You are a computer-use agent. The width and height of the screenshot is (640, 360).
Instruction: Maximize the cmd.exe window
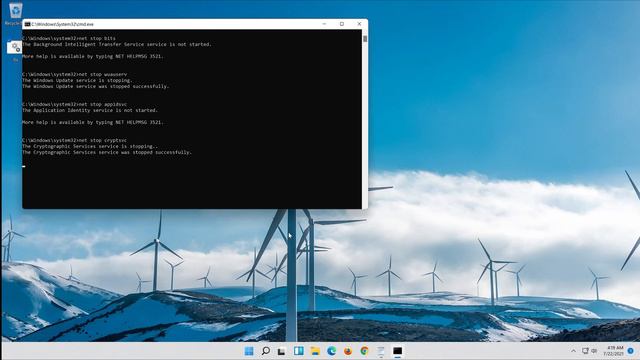tap(342, 24)
